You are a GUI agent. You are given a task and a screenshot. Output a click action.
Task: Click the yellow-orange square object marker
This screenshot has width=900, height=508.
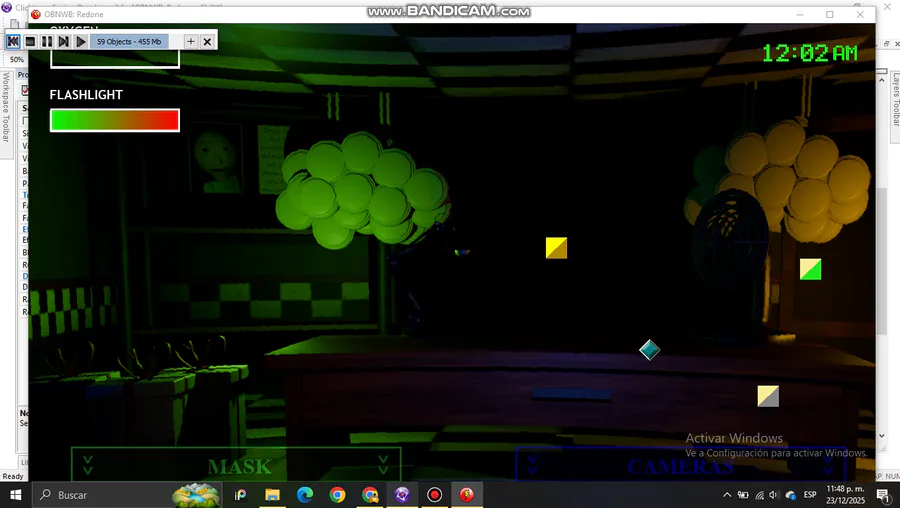(x=556, y=248)
